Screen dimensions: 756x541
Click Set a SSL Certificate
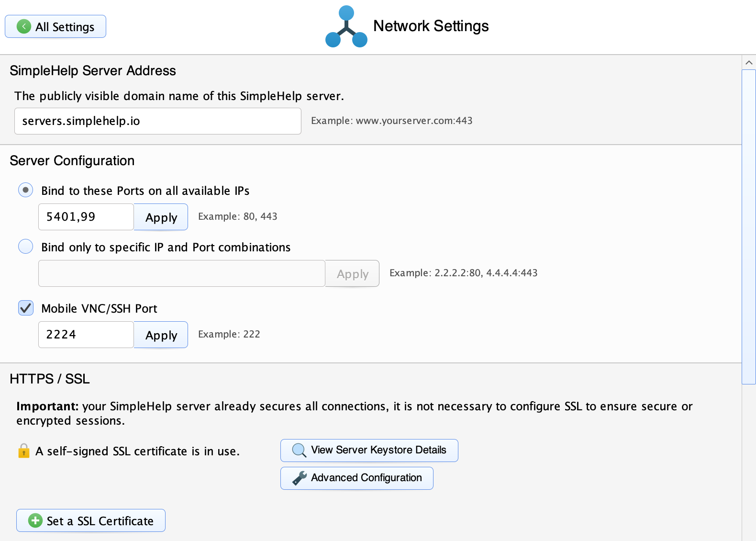(91, 520)
